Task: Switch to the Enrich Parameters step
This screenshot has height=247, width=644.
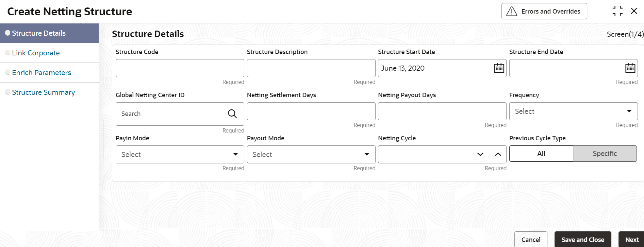Action: [x=42, y=73]
